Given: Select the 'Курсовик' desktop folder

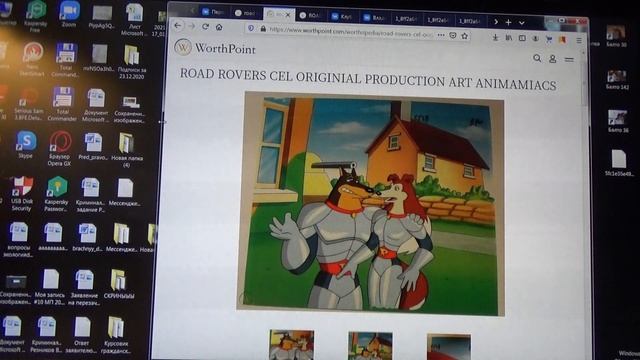Looking at the screenshot, I should click(x=116, y=335).
